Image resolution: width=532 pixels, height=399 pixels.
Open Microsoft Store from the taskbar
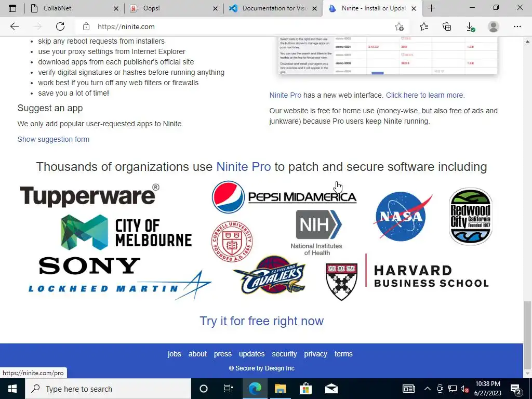(x=305, y=389)
